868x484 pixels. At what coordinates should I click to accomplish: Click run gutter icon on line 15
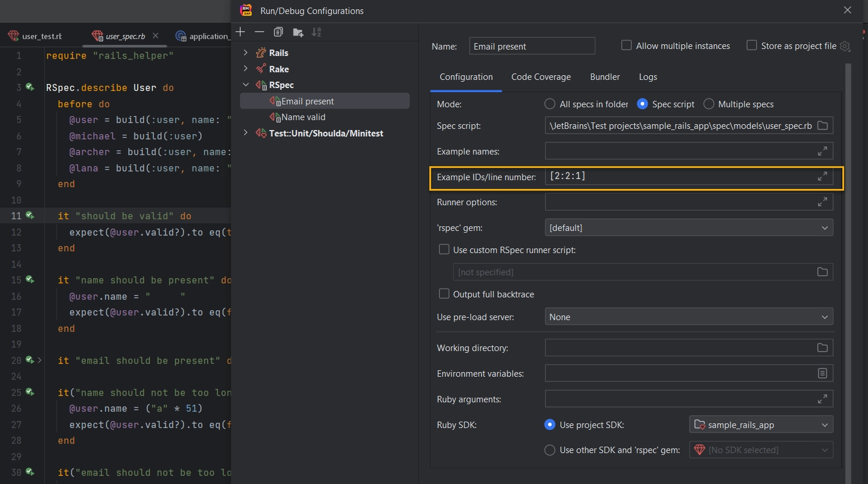[x=30, y=280]
